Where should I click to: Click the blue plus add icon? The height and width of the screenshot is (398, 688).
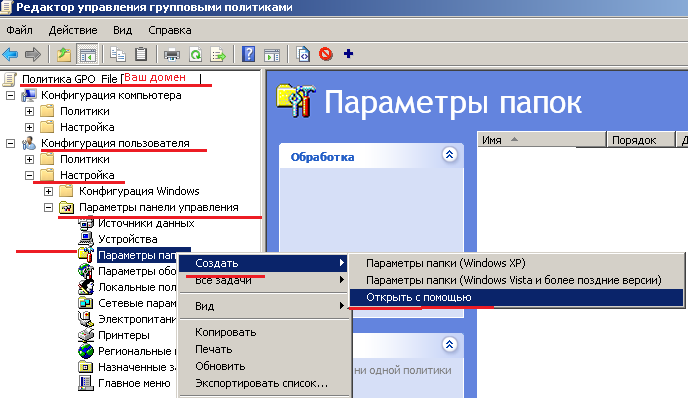348,54
